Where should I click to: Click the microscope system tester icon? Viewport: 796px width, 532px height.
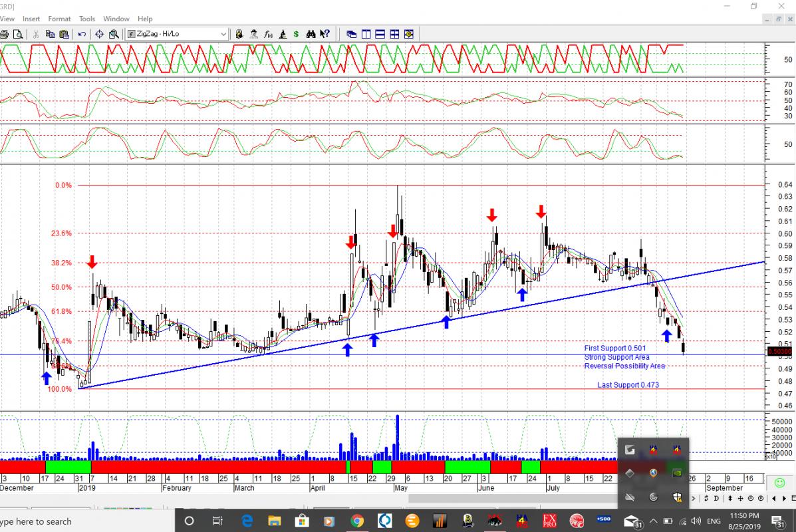283,34
